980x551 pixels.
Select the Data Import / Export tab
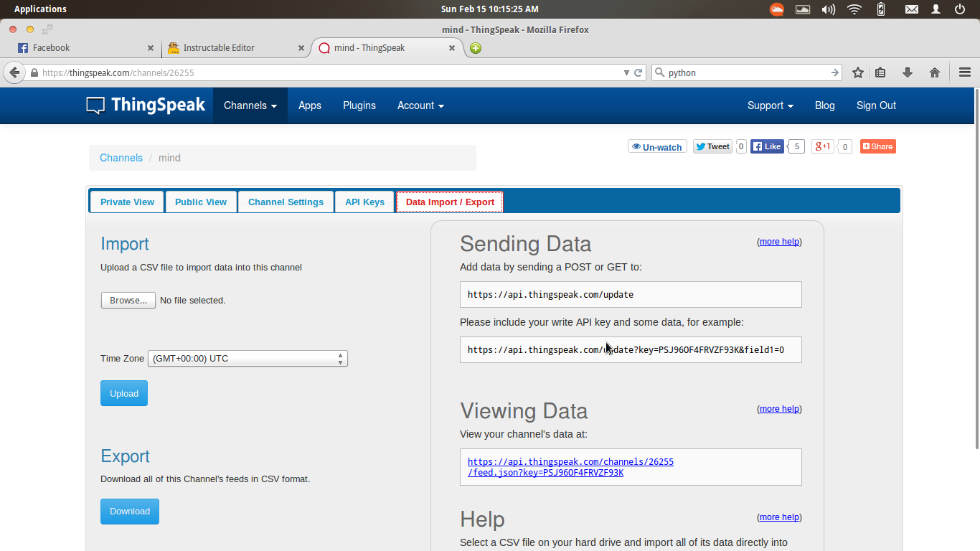(x=450, y=202)
